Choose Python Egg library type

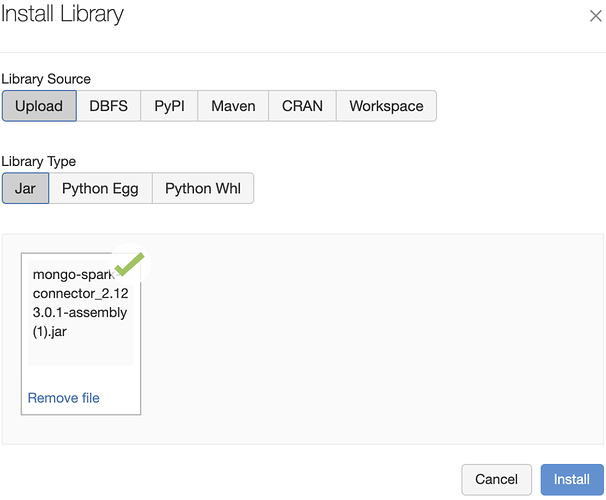pos(100,188)
